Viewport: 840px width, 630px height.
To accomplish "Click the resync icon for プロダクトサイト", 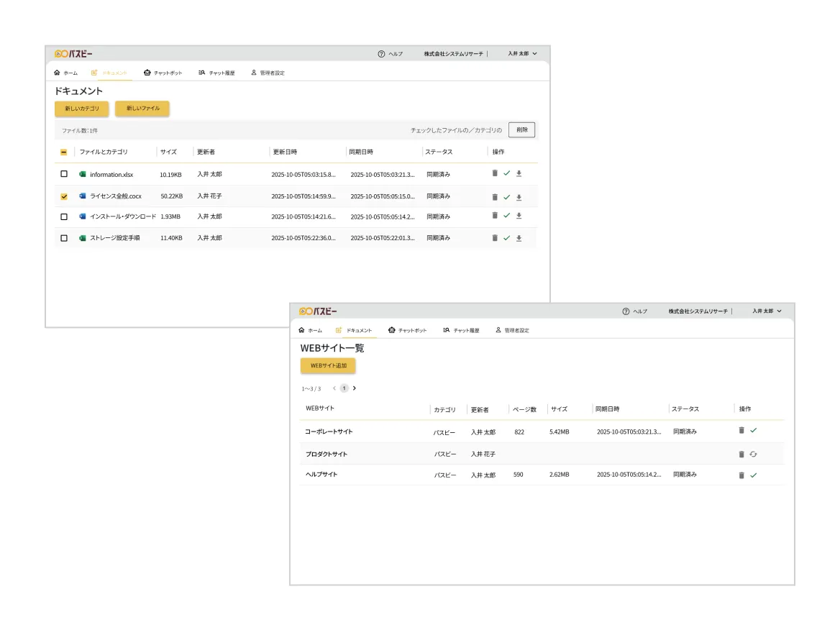I will pyautogui.click(x=753, y=454).
